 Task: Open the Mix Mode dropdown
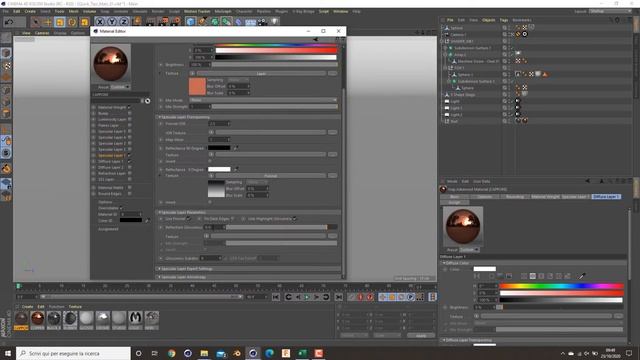coord(263,100)
